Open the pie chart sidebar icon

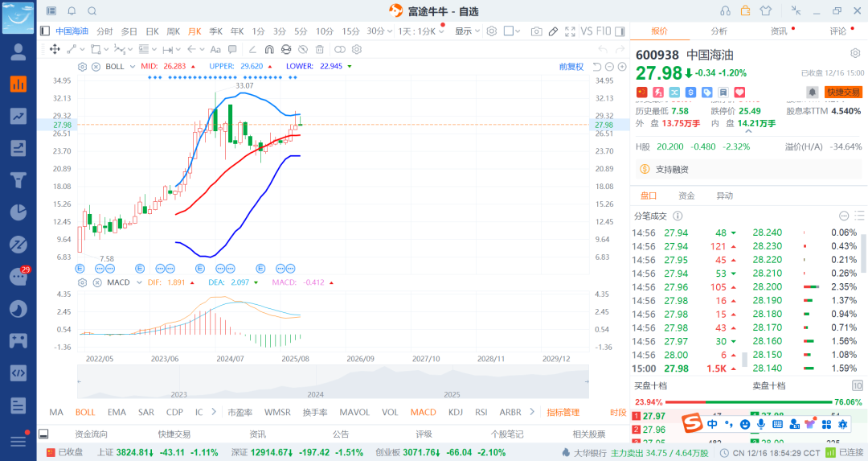click(18, 212)
